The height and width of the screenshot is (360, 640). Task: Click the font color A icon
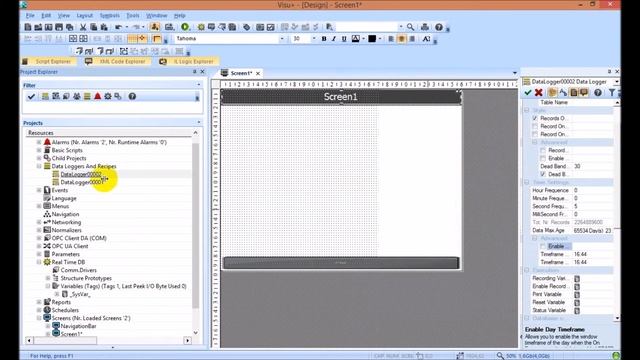click(x=356, y=39)
